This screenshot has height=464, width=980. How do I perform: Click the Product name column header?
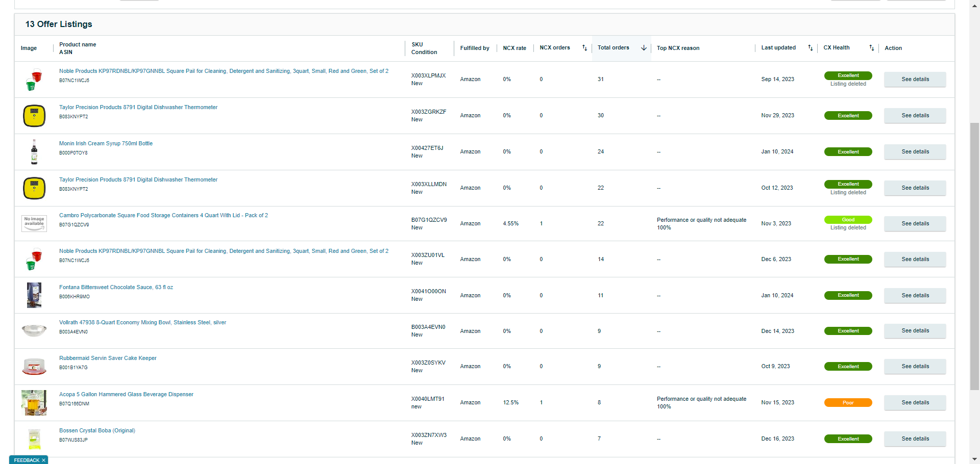[x=78, y=45]
